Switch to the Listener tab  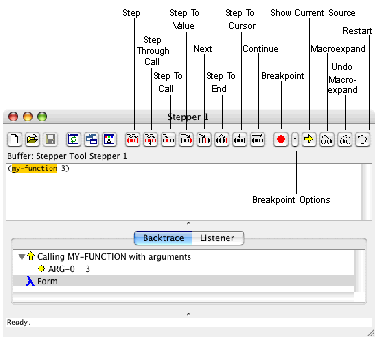pos(218,238)
